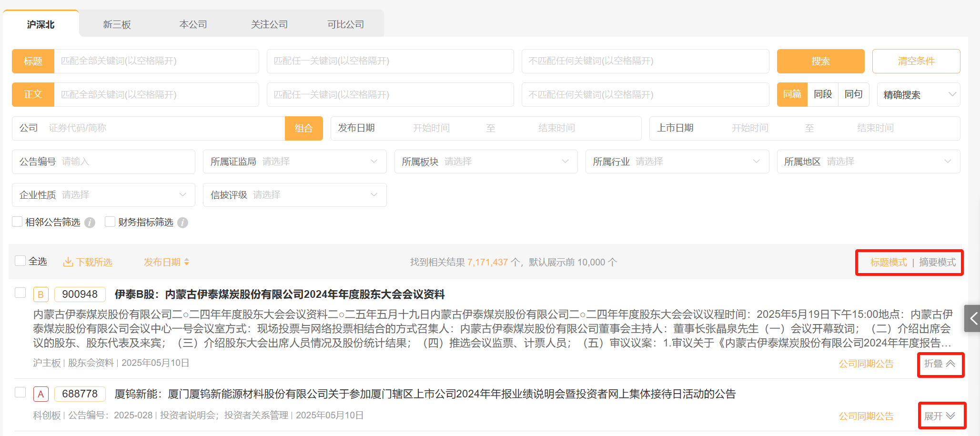This screenshot has height=436, width=980.
Task: Open the side panel arrow at right edge
Action: pyautogui.click(x=973, y=318)
